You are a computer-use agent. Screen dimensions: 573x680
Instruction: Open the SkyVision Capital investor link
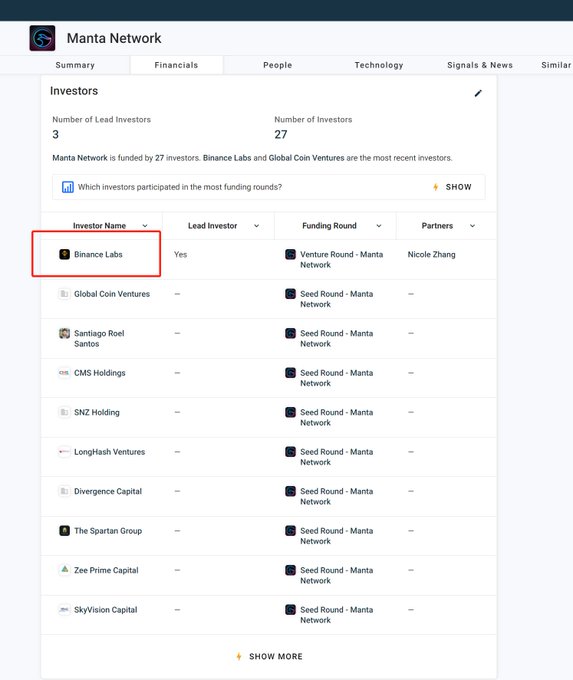(x=106, y=609)
